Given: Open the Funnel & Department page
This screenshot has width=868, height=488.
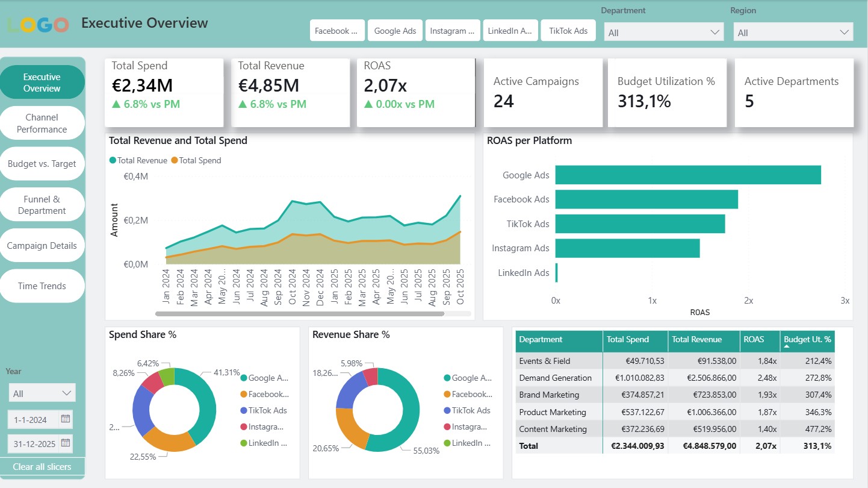Looking at the screenshot, I should tap(42, 204).
